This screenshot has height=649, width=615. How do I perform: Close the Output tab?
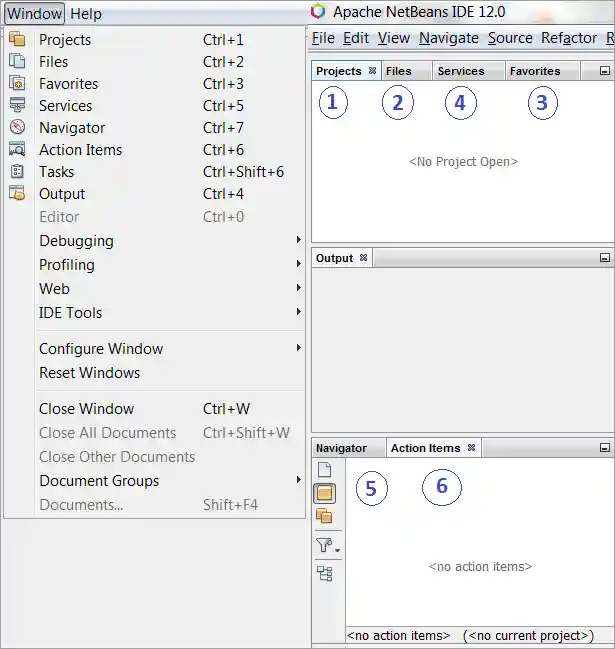pos(363,258)
